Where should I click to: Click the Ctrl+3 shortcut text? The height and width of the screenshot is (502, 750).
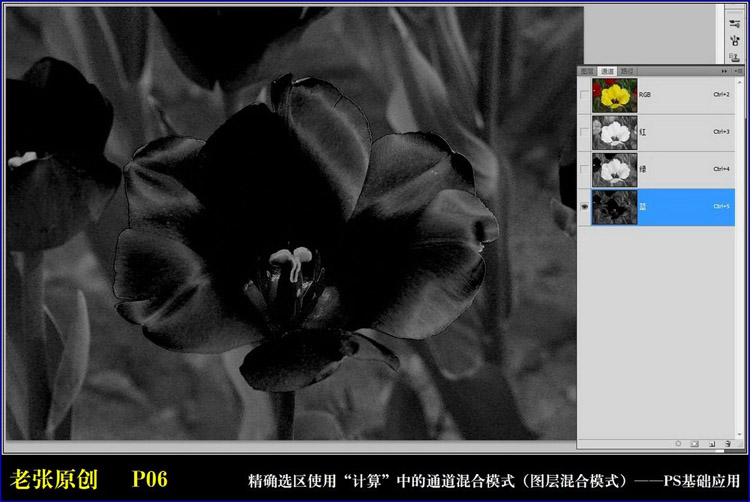pos(721,131)
